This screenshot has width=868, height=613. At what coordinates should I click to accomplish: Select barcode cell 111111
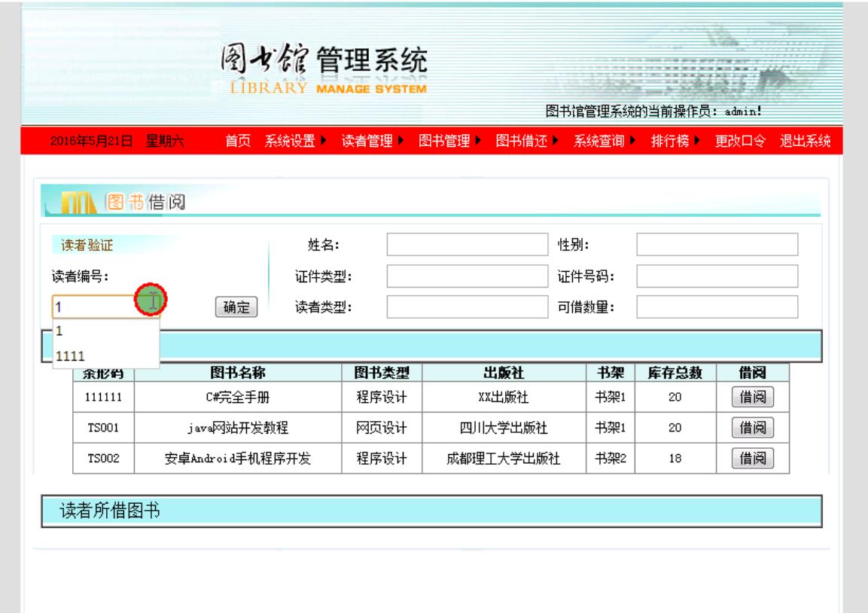[104, 397]
